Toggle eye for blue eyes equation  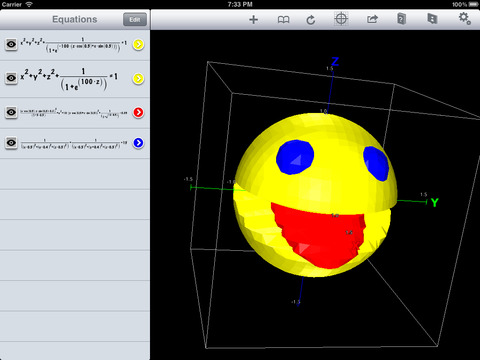click(11, 143)
